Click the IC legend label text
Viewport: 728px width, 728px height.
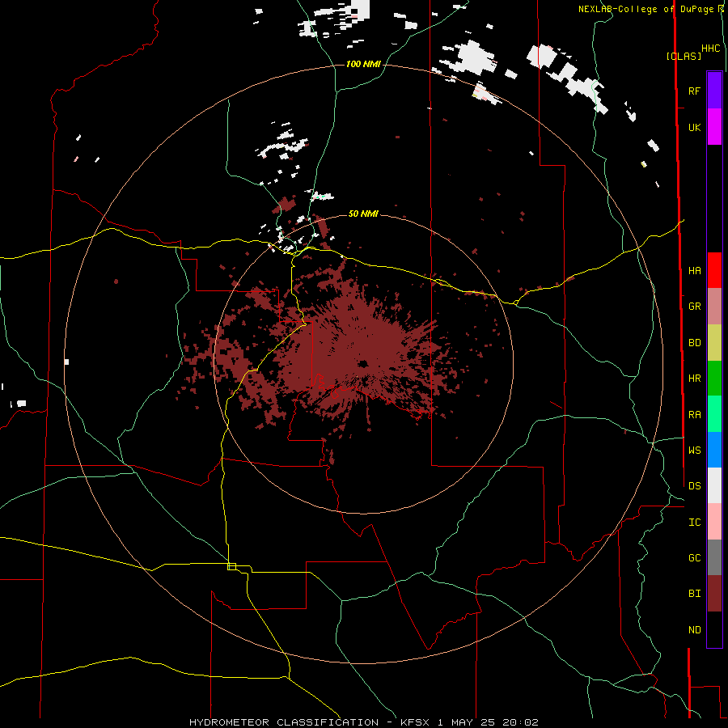[x=695, y=523]
